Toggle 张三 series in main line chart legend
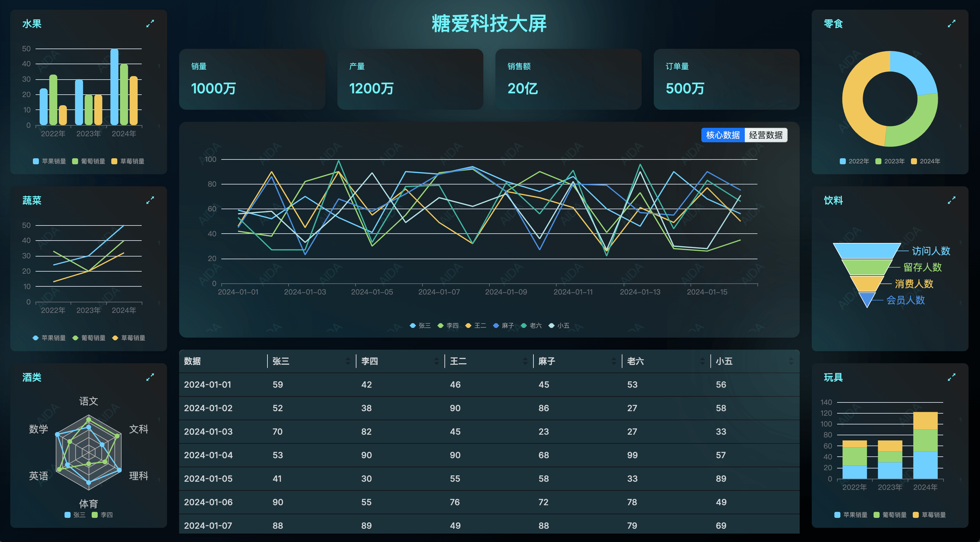The height and width of the screenshot is (542, 980). 420,326
